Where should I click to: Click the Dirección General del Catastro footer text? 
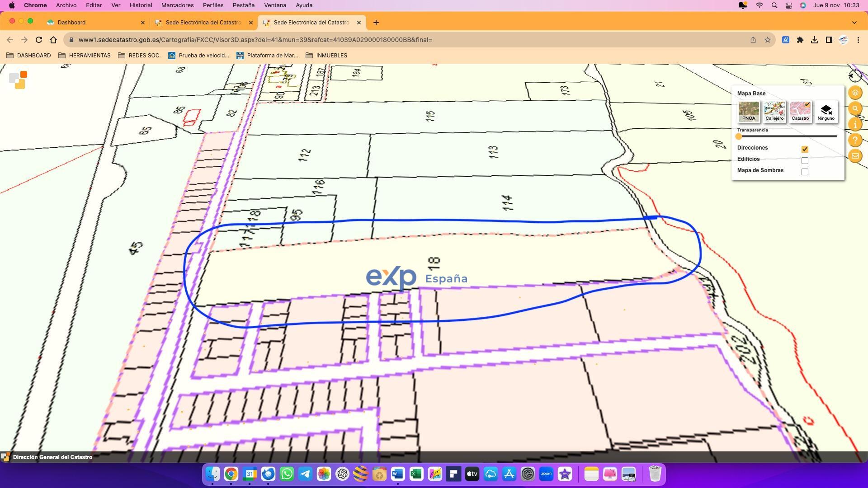[52, 457]
